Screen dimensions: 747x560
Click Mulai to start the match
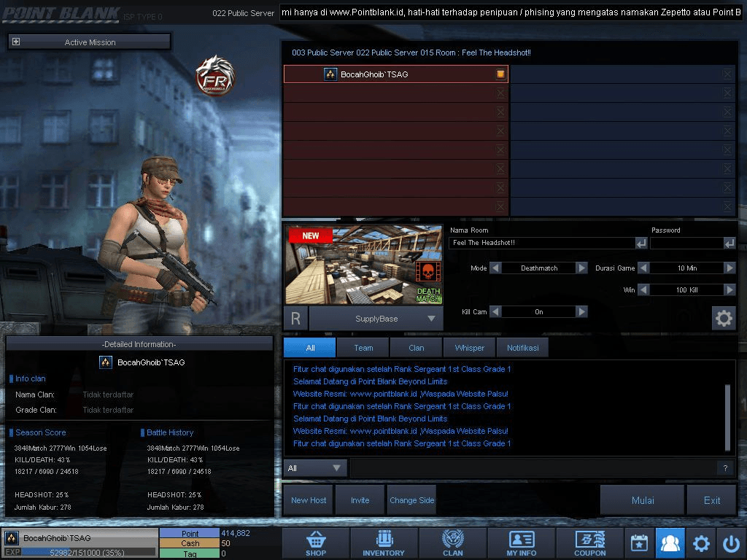(643, 500)
